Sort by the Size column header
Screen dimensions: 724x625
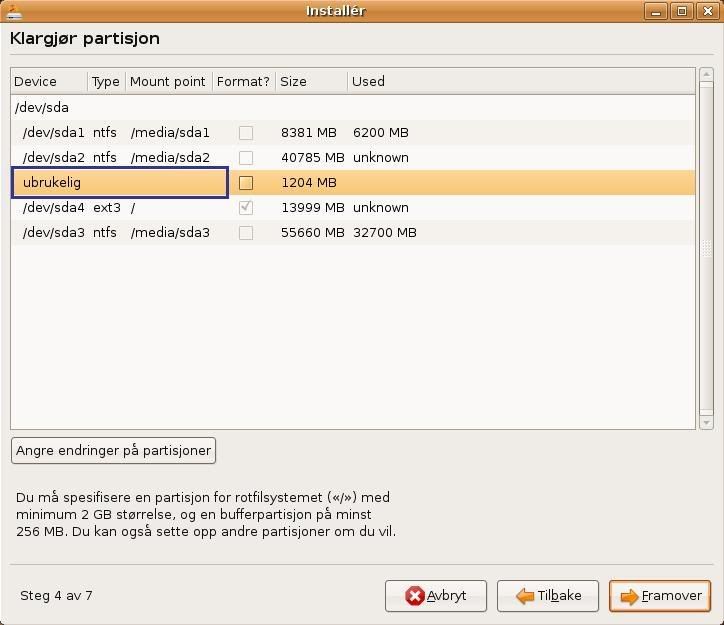(311, 81)
